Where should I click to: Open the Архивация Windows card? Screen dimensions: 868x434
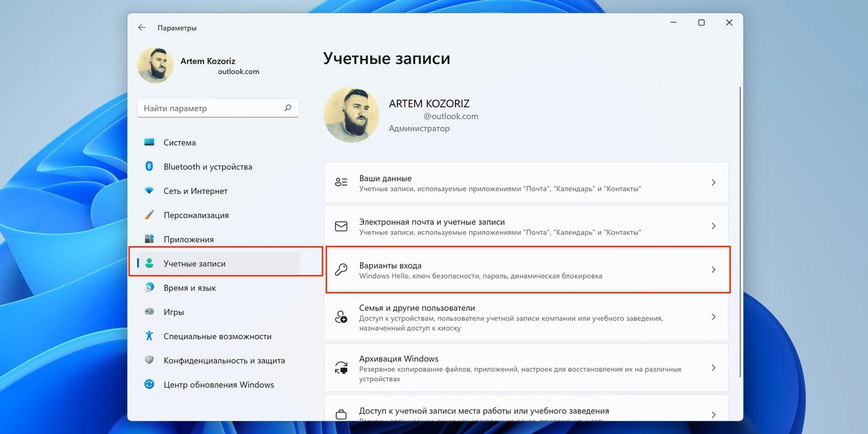pyautogui.click(x=526, y=368)
